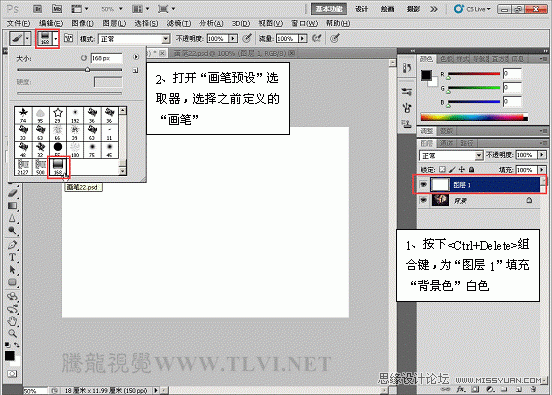Reset brush to original size icon
552x395 pixels.
(83, 58)
